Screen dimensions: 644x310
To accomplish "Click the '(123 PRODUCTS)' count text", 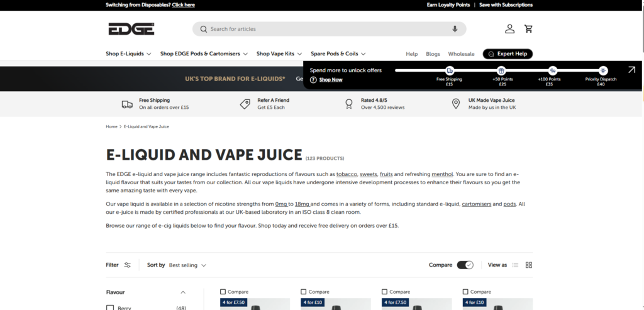I will [325, 158].
